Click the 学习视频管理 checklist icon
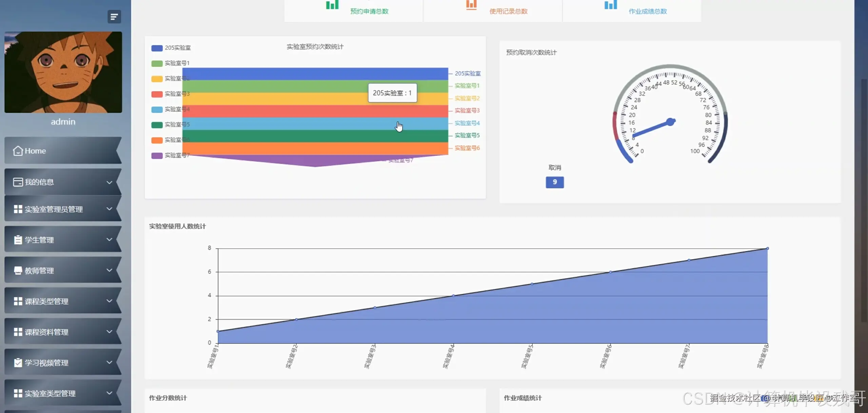Screen dimensions: 868x413 click(18, 363)
